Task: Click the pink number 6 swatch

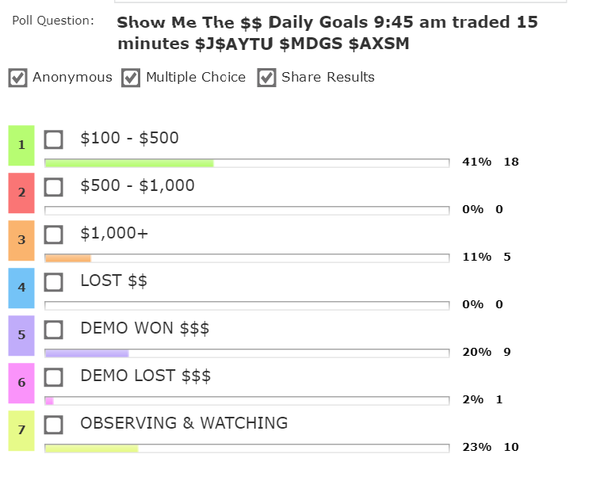Action: click(21, 383)
